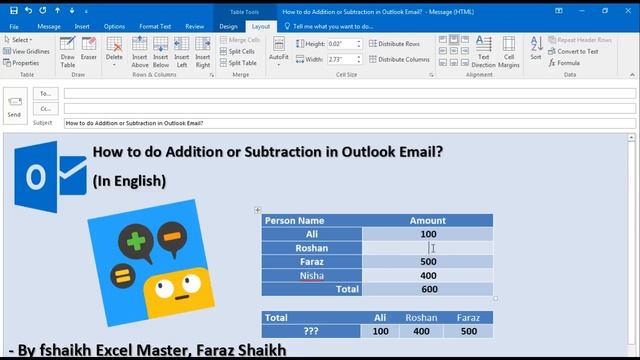This screenshot has height=360, width=640.
Task: Open table Properties
Action: point(21,63)
